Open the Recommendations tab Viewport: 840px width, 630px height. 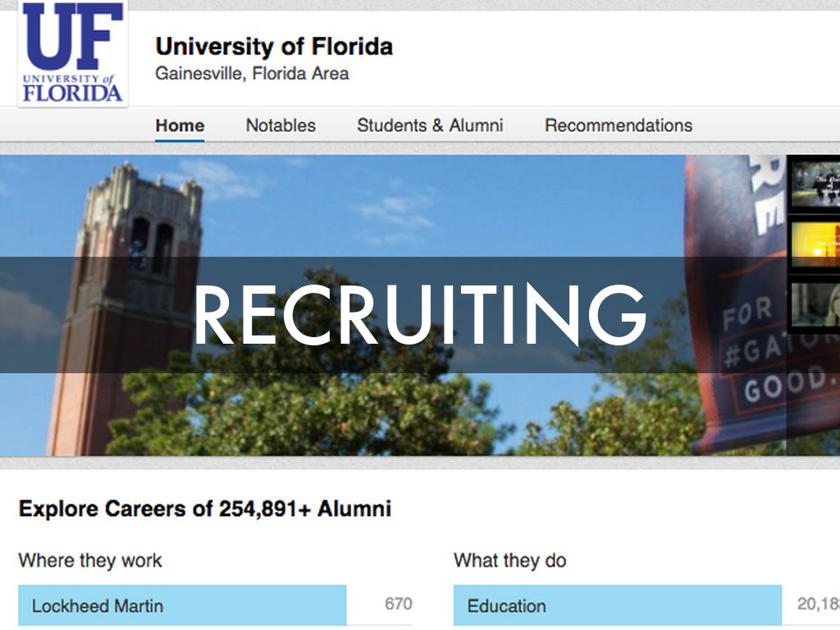click(619, 126)
